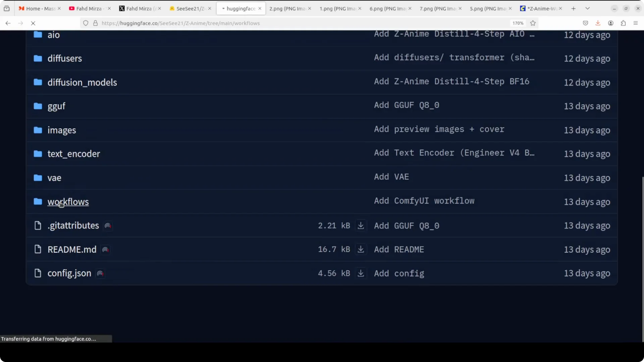Click '12 days ago' in the diffusers row
This screenshot has width=644, height=362.
[587, 59]
